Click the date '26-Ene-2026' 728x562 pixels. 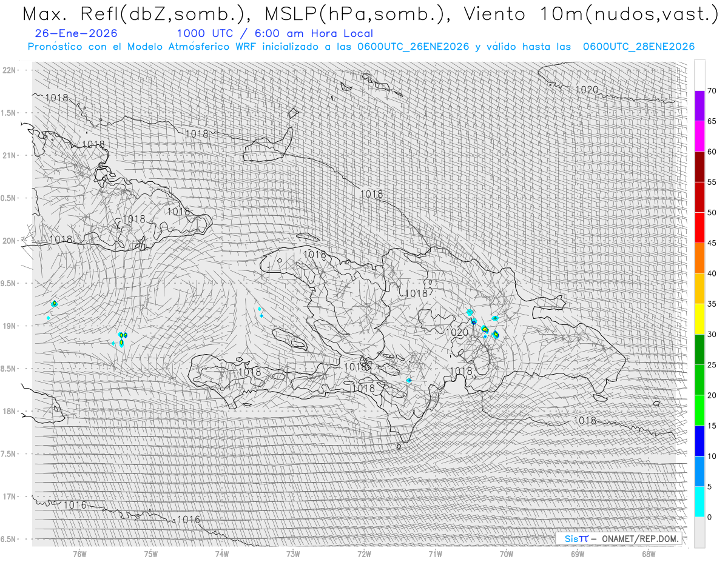(76, 33)
